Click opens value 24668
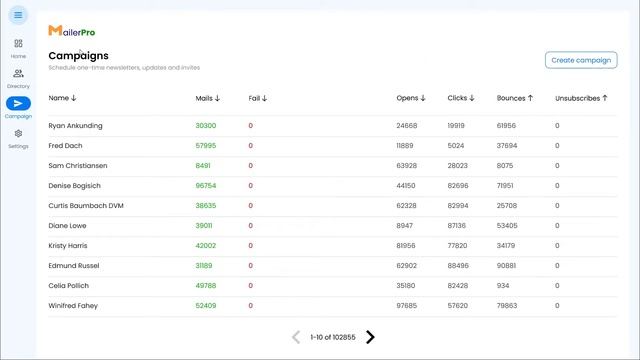The image size is (640, 360). pyautogui.click(x=407, y=126)
